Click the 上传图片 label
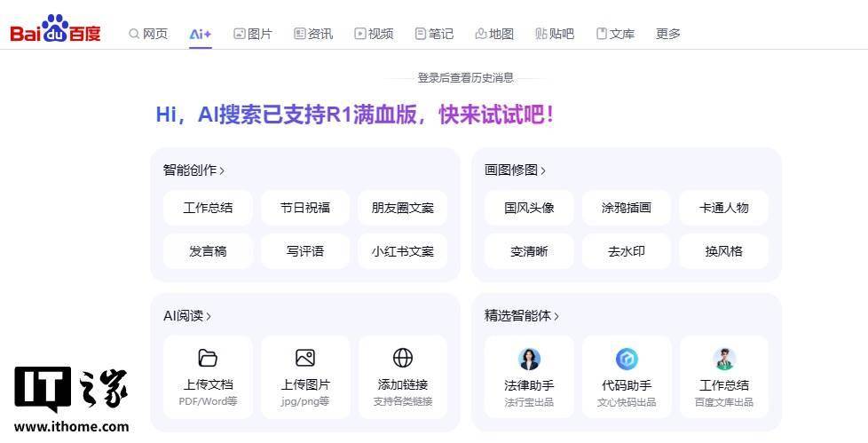868x443 pixels. pos(305,385)
